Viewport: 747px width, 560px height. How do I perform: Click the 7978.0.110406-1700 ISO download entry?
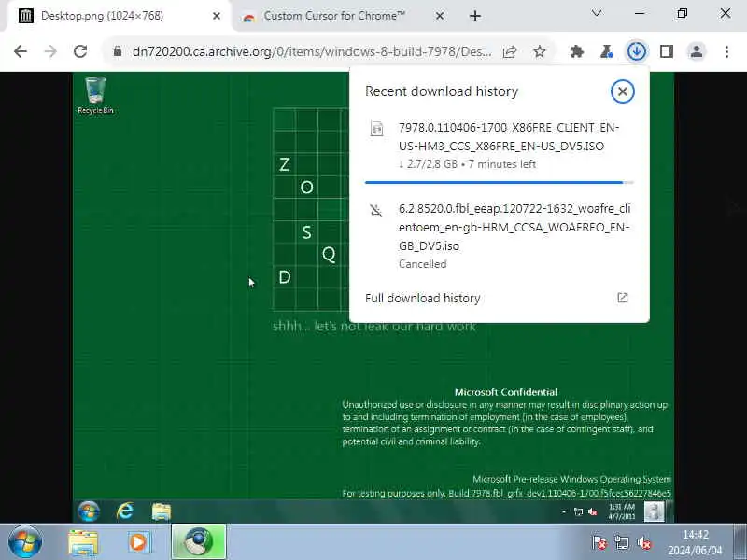(500, 146)
